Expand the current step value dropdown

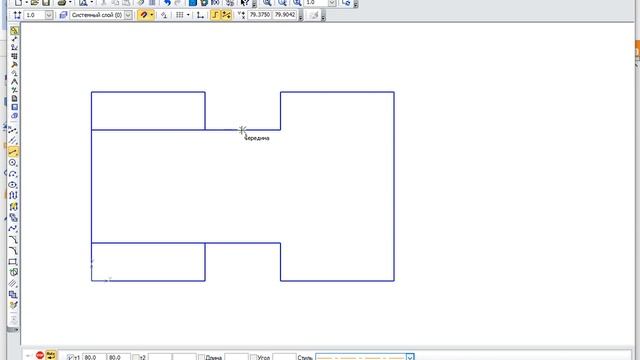tap(49, 15)
